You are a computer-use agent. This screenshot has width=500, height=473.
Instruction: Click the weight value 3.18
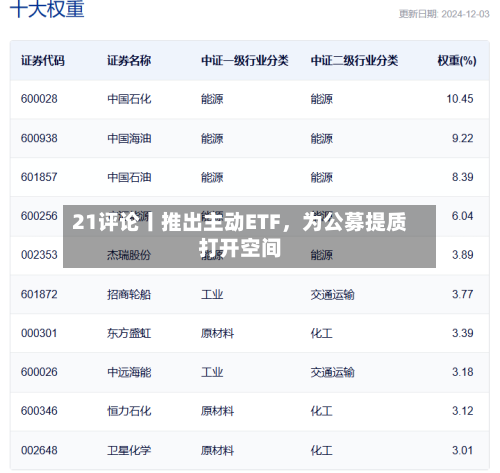click(x=462, y=372)
